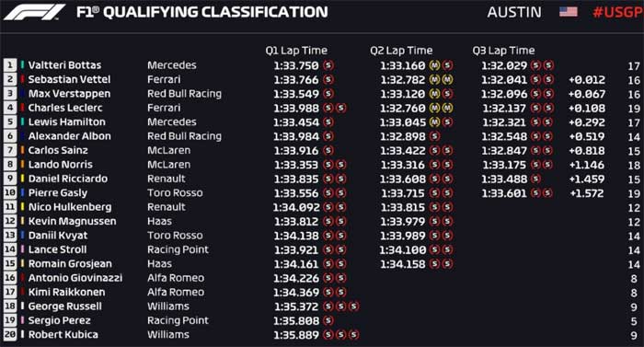Click the soft tyre icon in Albon's Q2 column
Screen dimensions: 644x347
(434, 136)
